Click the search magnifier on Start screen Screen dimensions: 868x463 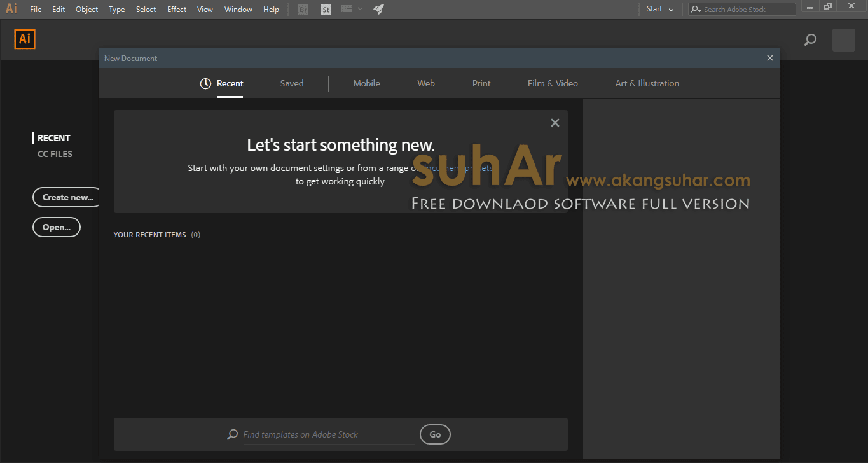pos(810,40)
